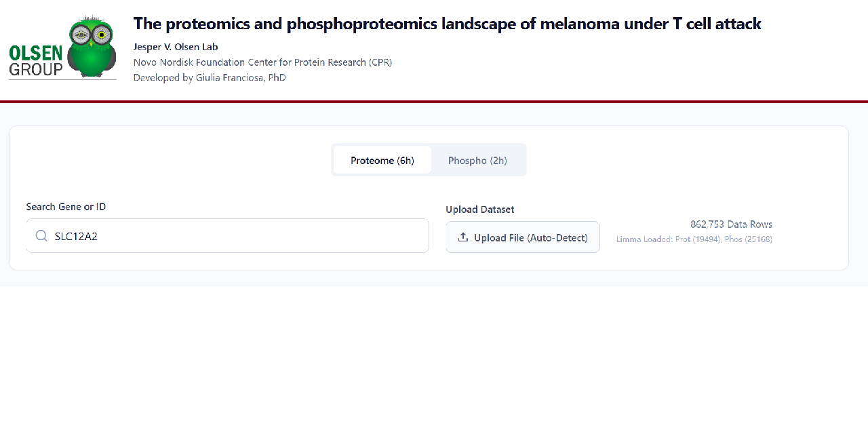
Task: Click the Jesper V. Olsen Lab name
Action: pyautogui.click(x=176, y=46)
